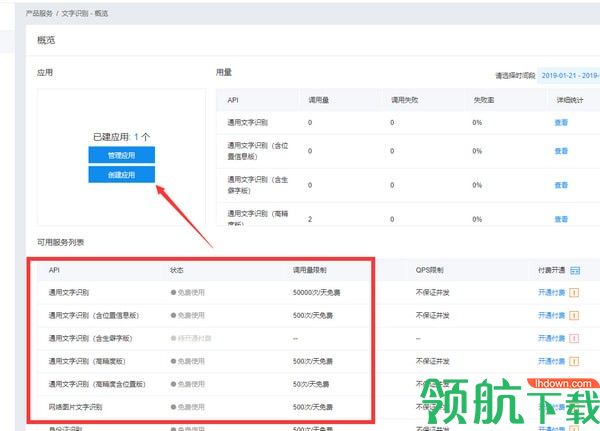Click 通用文字识别(高精度版) in the service list
The height and width of the screenshot is (431, 600).
tap(87, 361)
